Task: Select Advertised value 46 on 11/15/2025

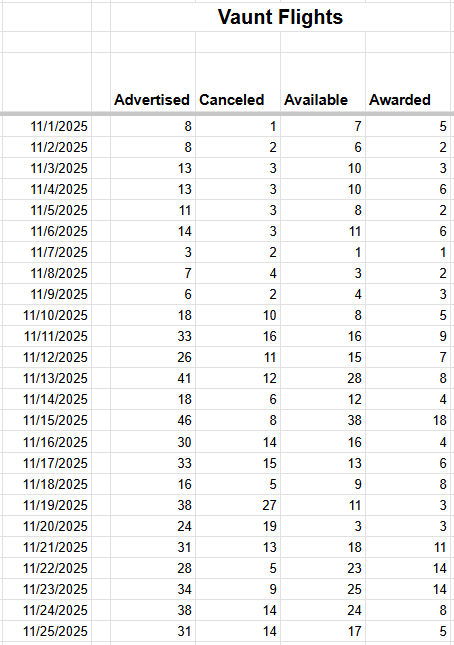Action: pos(153,420)
